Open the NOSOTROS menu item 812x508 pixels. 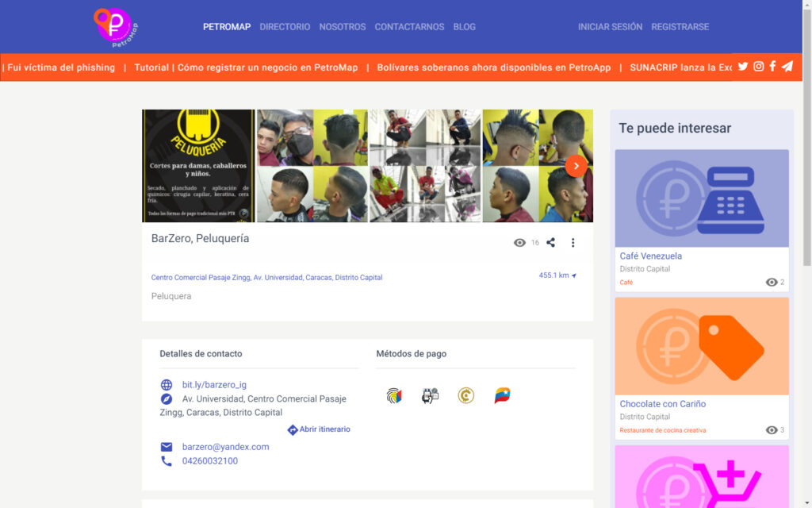343,27
